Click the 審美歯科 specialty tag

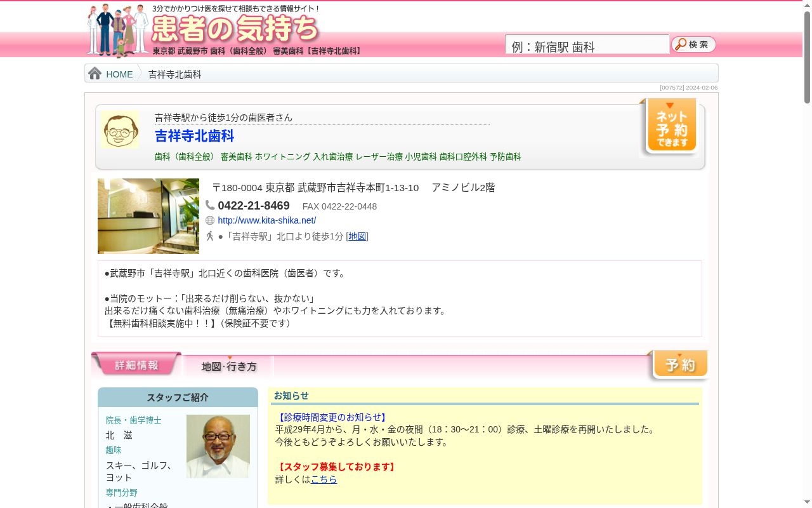coord(237,156)
